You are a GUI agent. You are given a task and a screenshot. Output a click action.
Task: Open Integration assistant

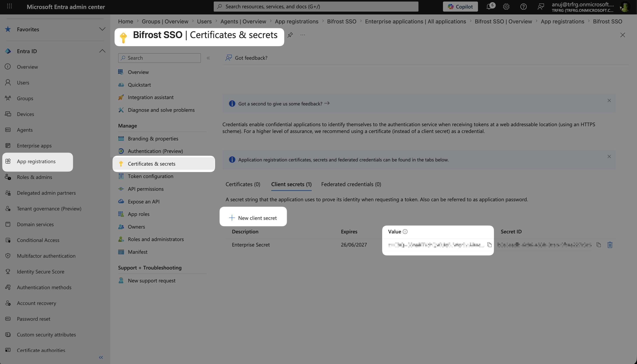[x=150, y=97]
